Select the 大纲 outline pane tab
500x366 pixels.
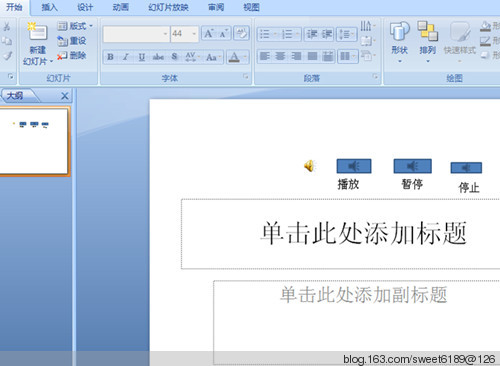click(15, 96)
